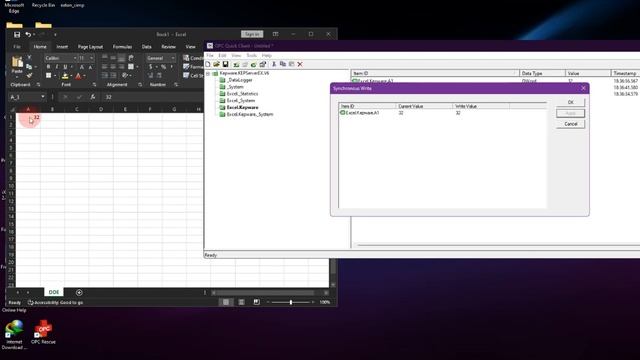
Task: Click Cancel in Synchronous Write dialog
Action: tap(570, 124)
